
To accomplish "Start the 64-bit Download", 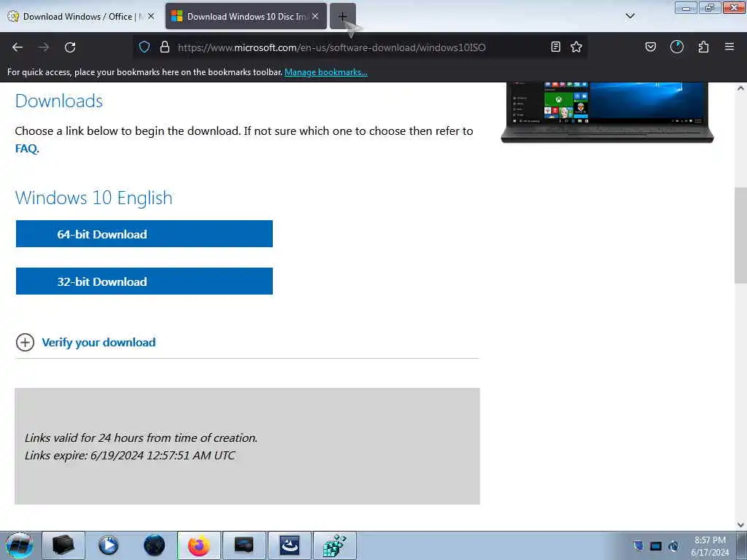I will 144,234.
